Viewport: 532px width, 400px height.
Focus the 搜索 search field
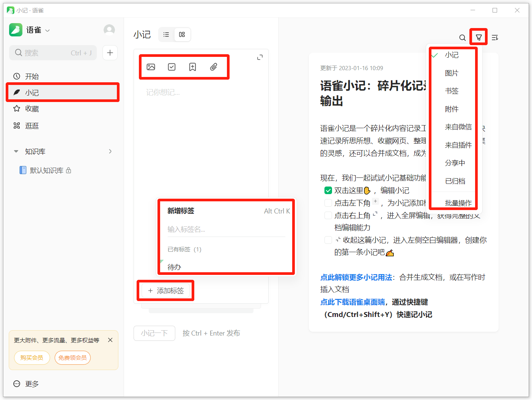click(53, 53)
